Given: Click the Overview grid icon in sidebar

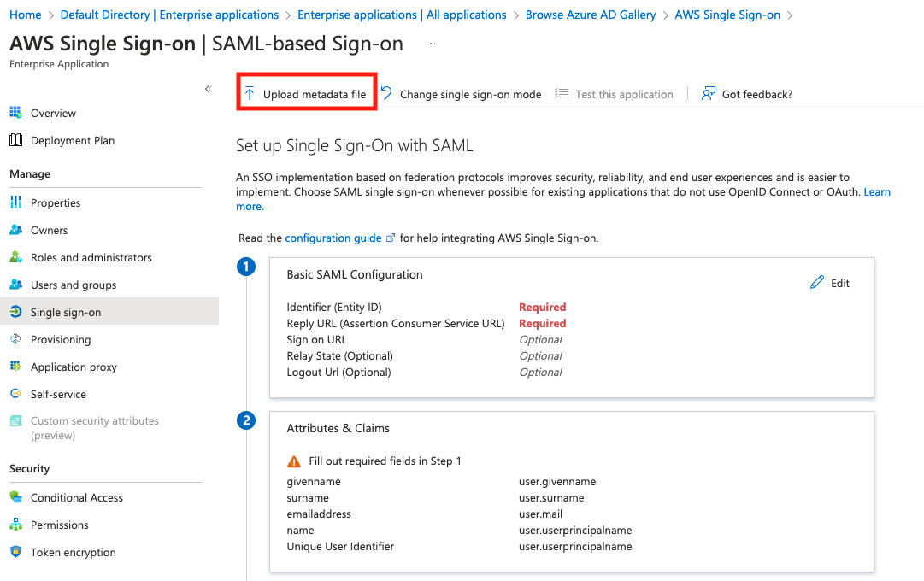Looking at the screenshot, I should coord(15,113).
